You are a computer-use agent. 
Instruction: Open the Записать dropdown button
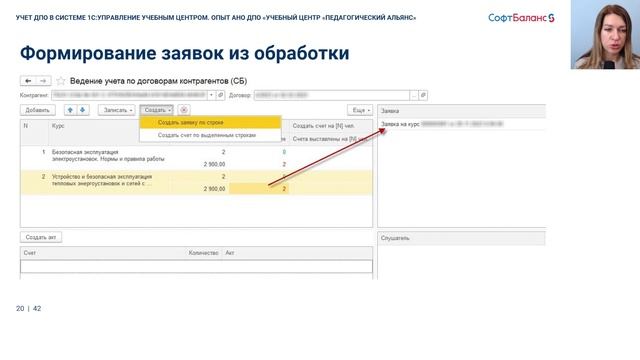tap(117, 110)
